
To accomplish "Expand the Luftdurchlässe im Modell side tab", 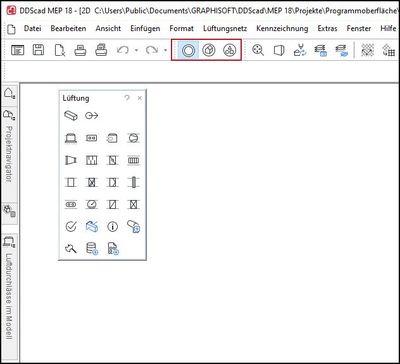I will [x=9, y=297].
